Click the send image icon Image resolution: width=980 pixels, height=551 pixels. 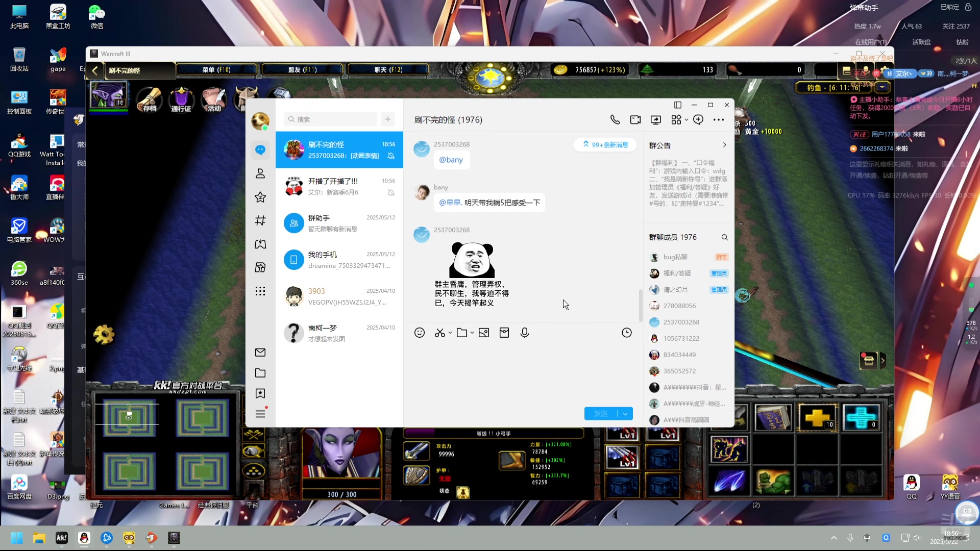point(484,333)
